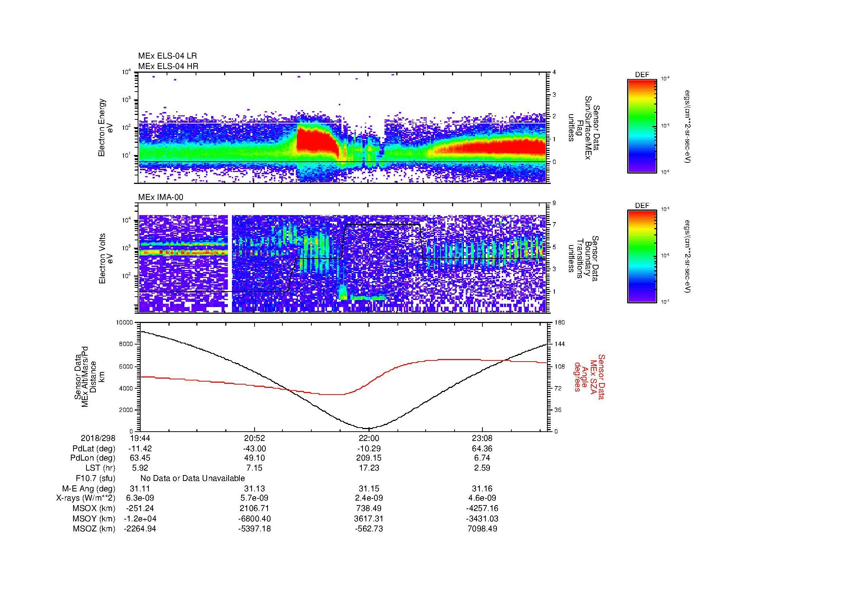This screenshot has height=613, width=868.
Task: Click the PdLon value '209.15'
Action: point(369,458)
